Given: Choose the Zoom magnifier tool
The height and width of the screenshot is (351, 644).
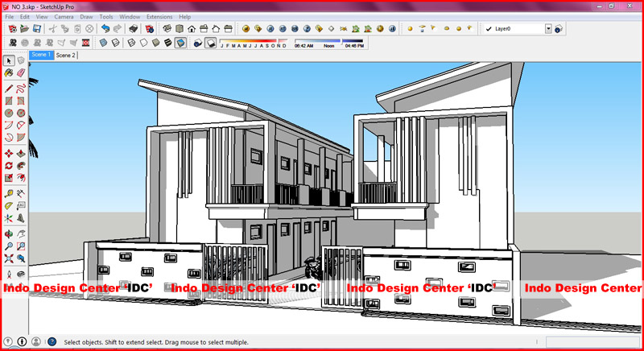Looking at the screenshot, I should click(x=9, y=246).
